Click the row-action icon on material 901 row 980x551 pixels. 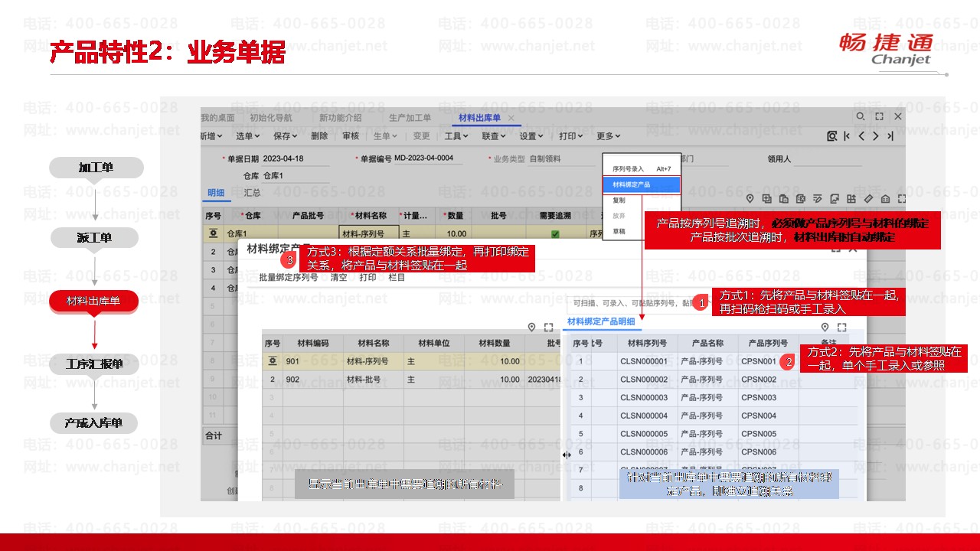pyautogui.click(x=272, y=361)
